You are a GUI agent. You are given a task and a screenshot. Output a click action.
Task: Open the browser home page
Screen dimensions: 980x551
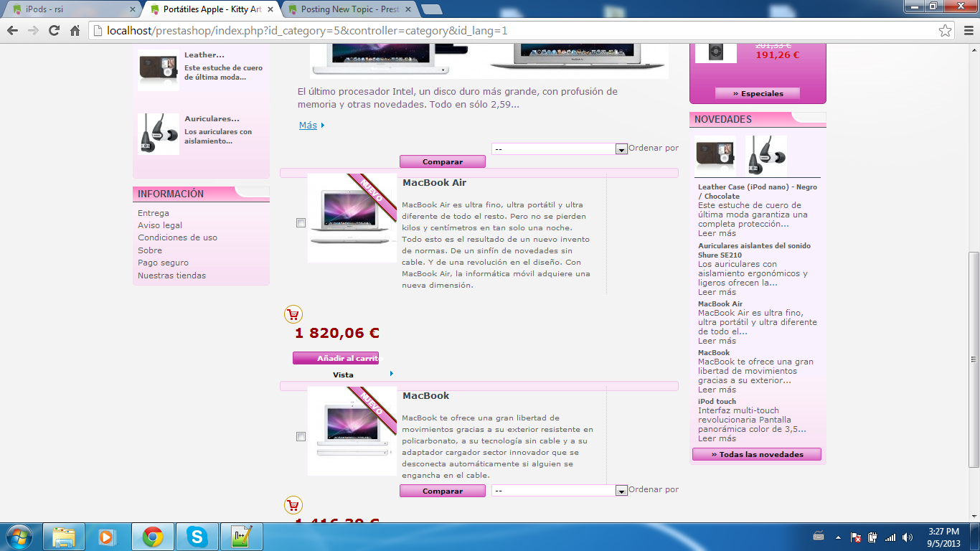click(x=75, y=31)
